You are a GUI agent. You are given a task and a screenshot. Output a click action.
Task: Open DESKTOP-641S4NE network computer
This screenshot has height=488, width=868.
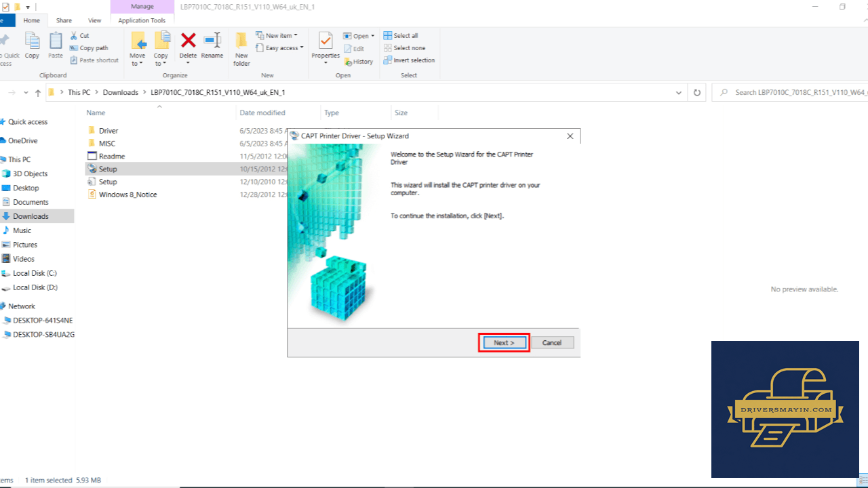(x=43, y=320)
